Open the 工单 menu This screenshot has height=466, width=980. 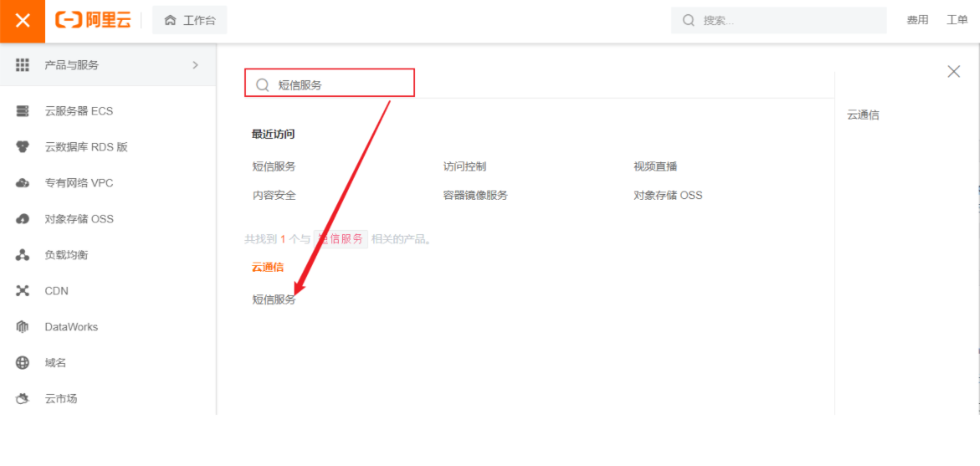click(957, 20)
